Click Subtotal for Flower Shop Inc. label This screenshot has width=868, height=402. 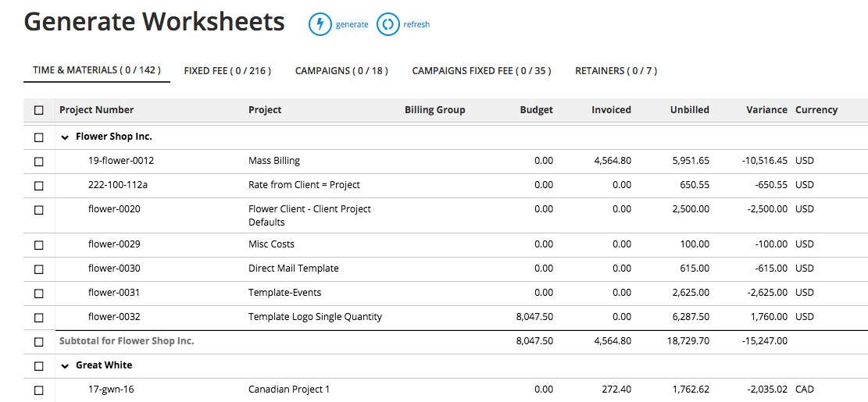(127, 340)
